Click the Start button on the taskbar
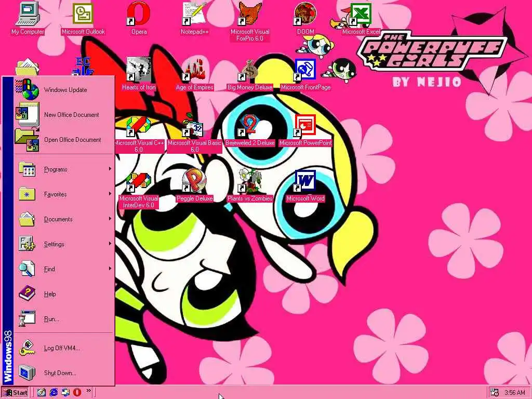 (16, 393)
